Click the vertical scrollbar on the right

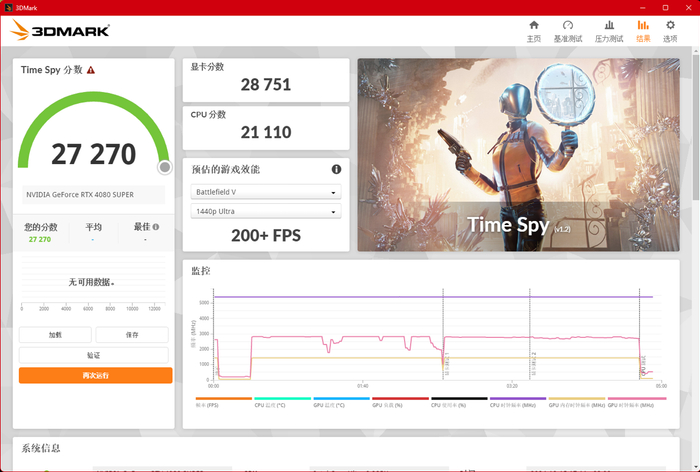point(696,125)
